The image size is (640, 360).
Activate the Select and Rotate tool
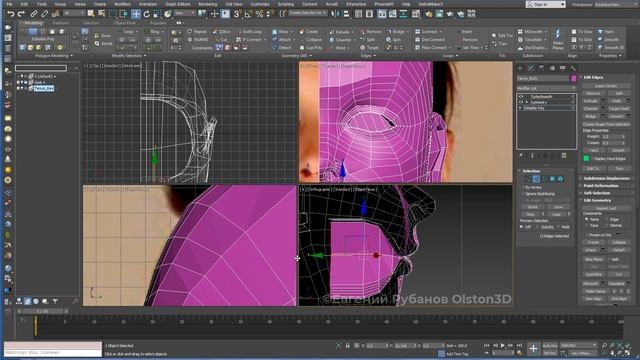147,14
